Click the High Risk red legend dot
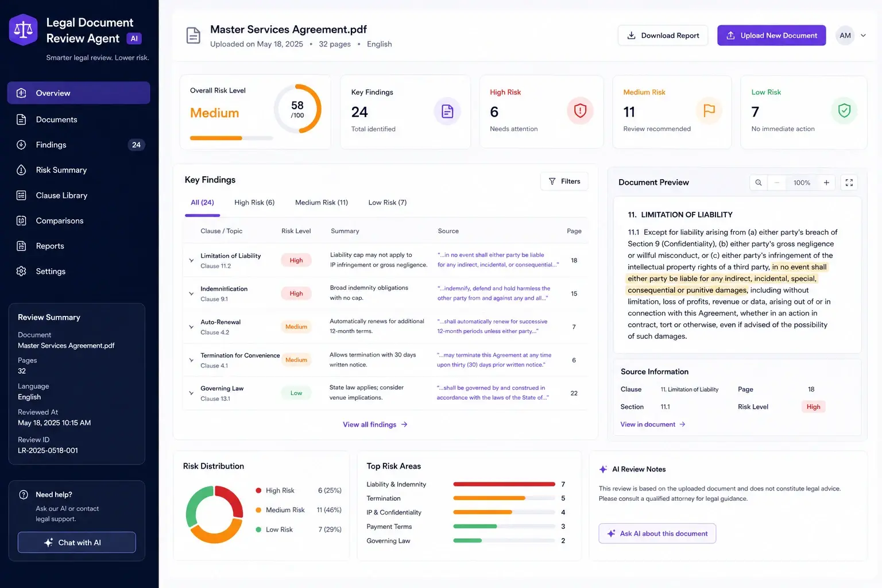 point(258,490)
